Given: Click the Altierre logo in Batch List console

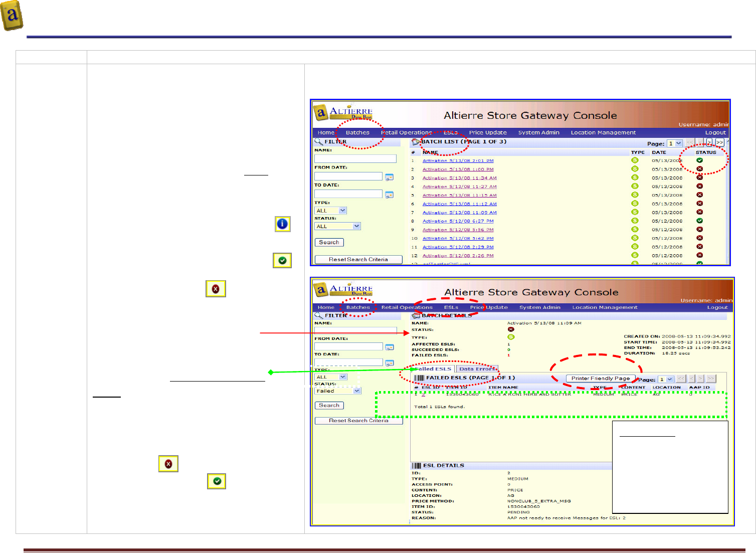Looking at the screenshot, I should 343,112.
